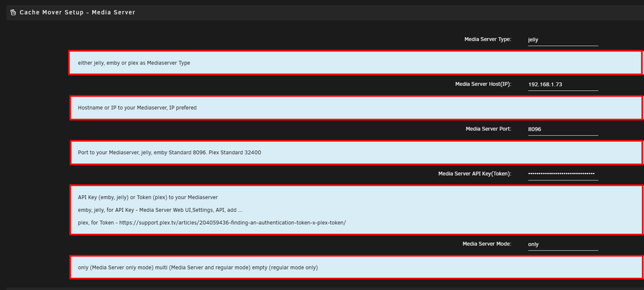Click the Media Server API Key(Token) password field

tap(563, 174)
